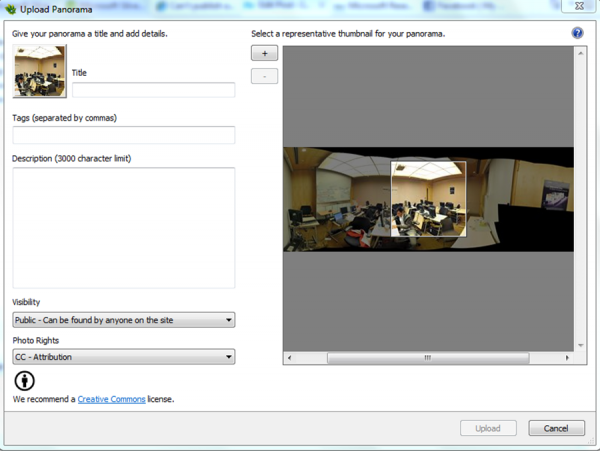Click the panorama viewer scroll down arrow

coord(580,343)
